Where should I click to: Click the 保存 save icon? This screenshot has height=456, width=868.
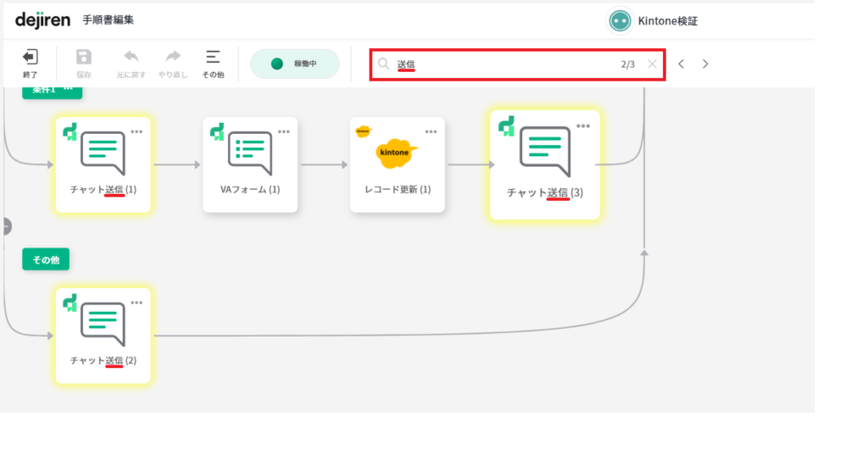[x=84, y=57]
